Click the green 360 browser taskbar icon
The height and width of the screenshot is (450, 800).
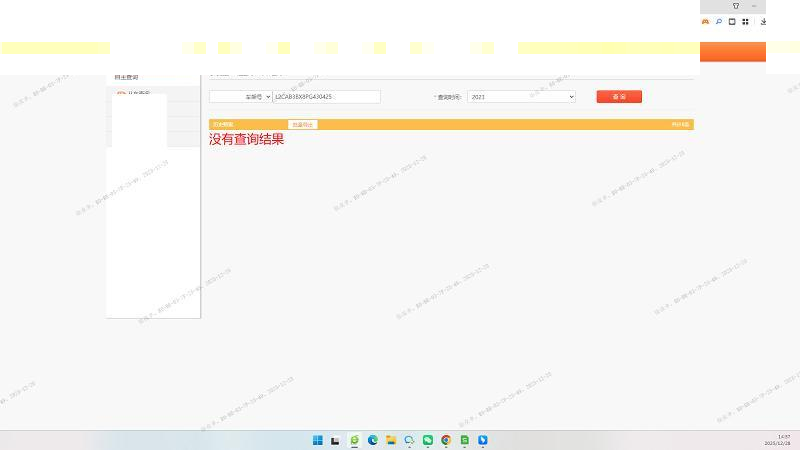coord(354,440)
